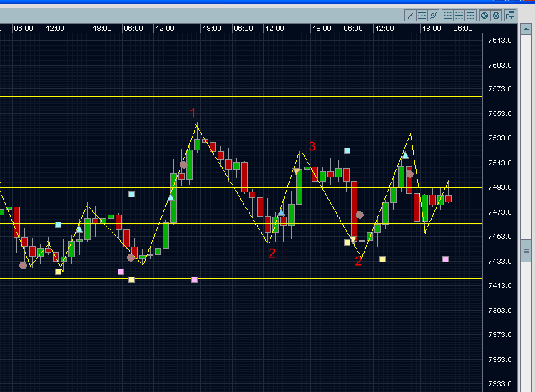Image resolution: width=535 pixels, height=392 pixels.
Task: Click the cyan square marker right of label 3
Action: coord(347,151)
